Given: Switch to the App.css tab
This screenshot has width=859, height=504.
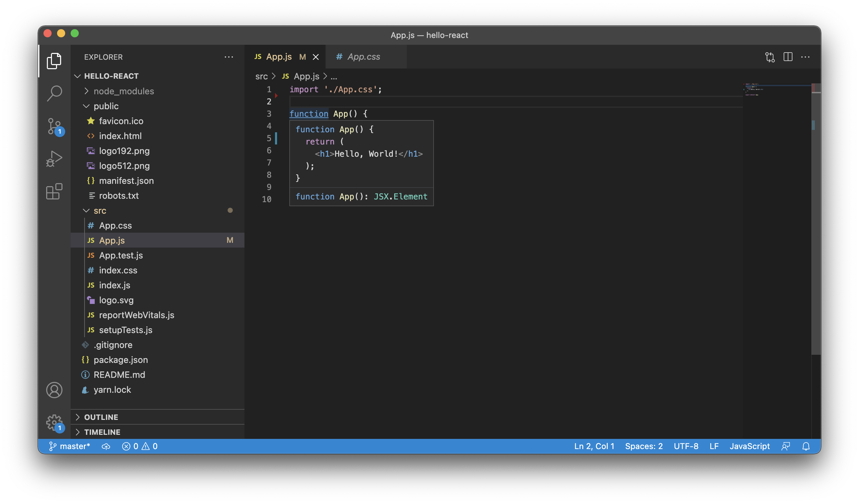Looking at the screenshot, I should [x=363, y=57].
